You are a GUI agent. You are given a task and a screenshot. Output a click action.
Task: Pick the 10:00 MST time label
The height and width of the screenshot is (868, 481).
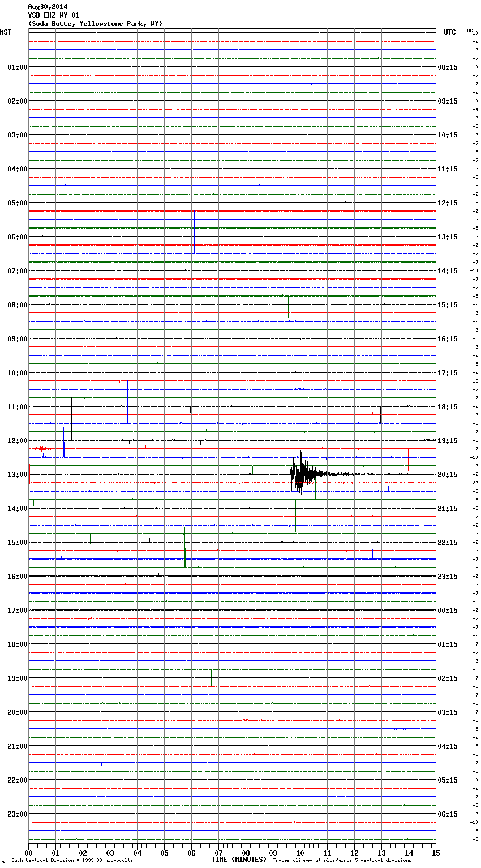(x=17, y=373)
